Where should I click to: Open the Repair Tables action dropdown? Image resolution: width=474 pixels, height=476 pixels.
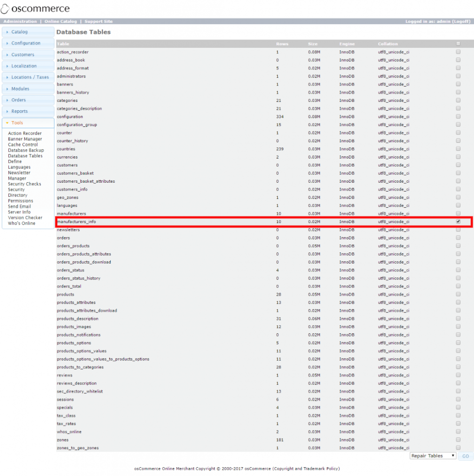433,456
